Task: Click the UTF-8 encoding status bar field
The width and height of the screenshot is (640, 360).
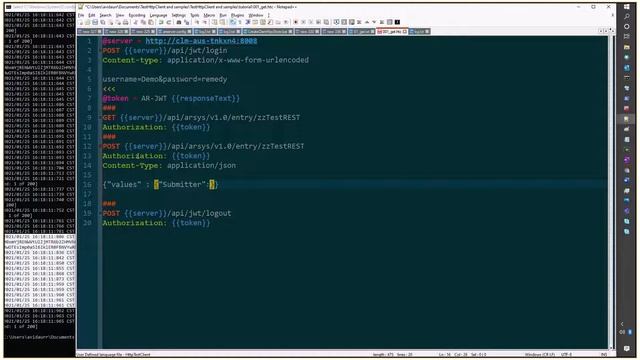Action: tap(567, 354)
